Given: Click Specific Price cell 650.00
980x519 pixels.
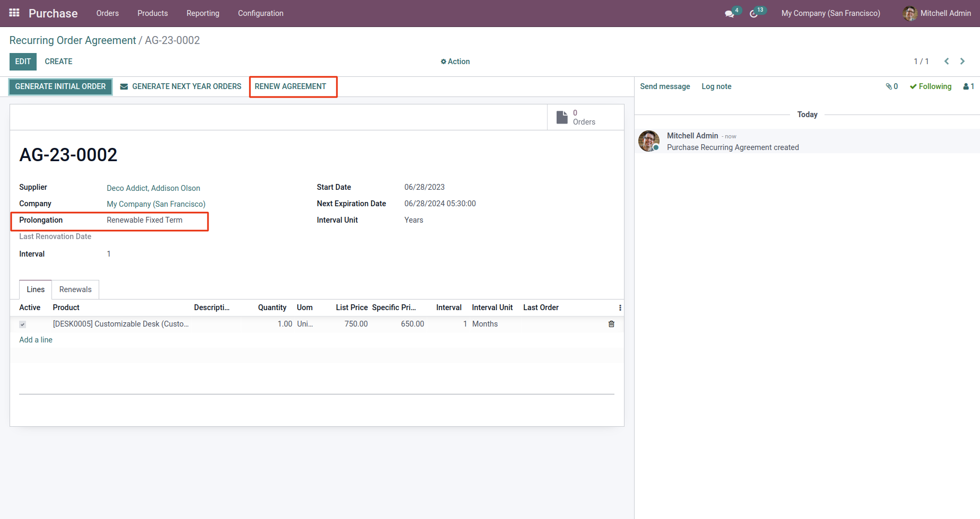Looking at the screenshot, I should (412, 324).
